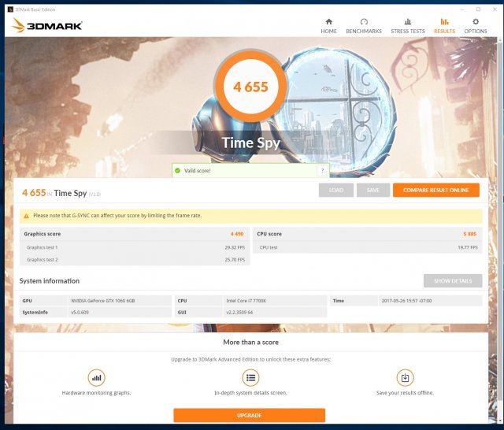Show system information details

pos(453,281)
